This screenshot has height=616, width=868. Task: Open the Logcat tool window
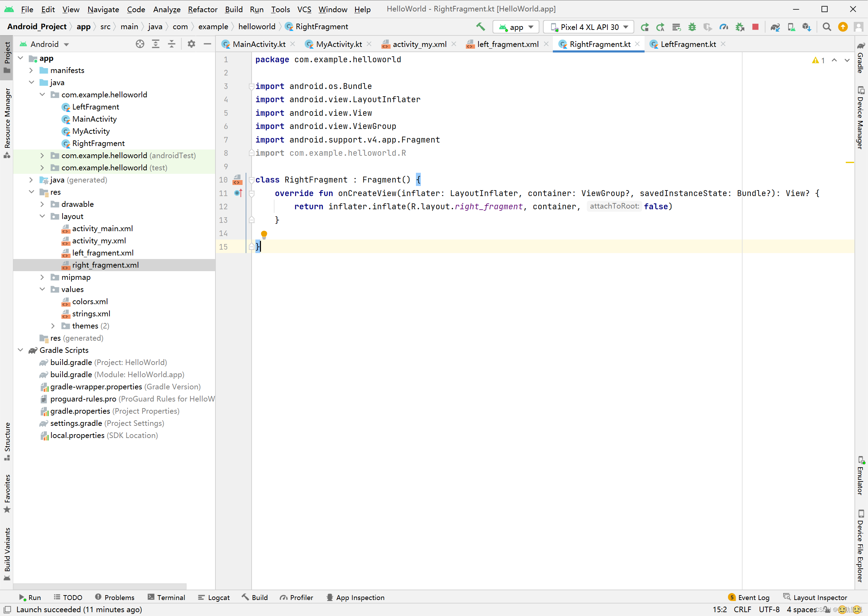click(x=214, y=598)
